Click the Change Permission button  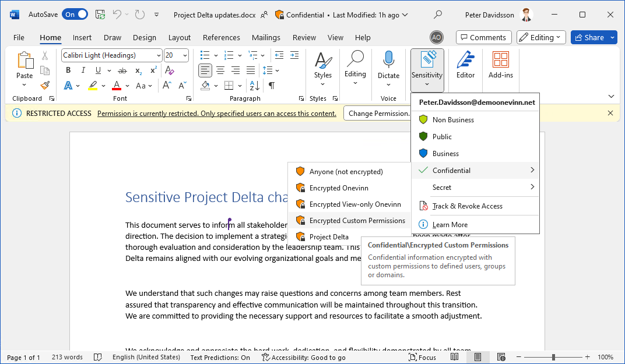pyautogui.click(x=379, y=114)
